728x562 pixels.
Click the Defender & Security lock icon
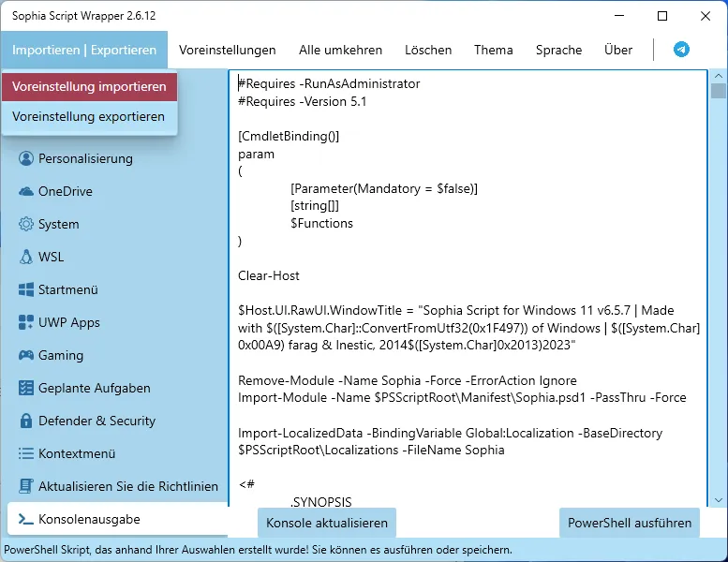click(26, 421)
